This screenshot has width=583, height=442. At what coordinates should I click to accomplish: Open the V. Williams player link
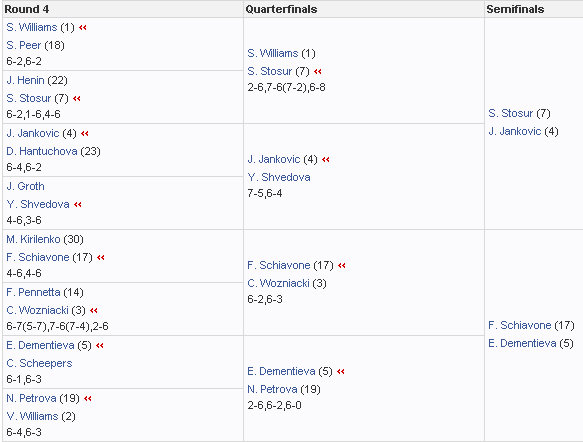[32, 416]
